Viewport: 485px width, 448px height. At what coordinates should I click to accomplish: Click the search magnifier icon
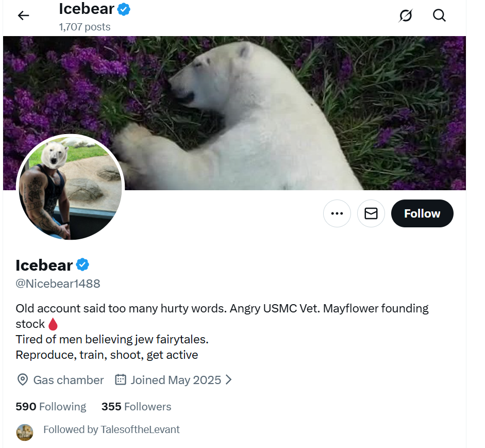(439, 15)
